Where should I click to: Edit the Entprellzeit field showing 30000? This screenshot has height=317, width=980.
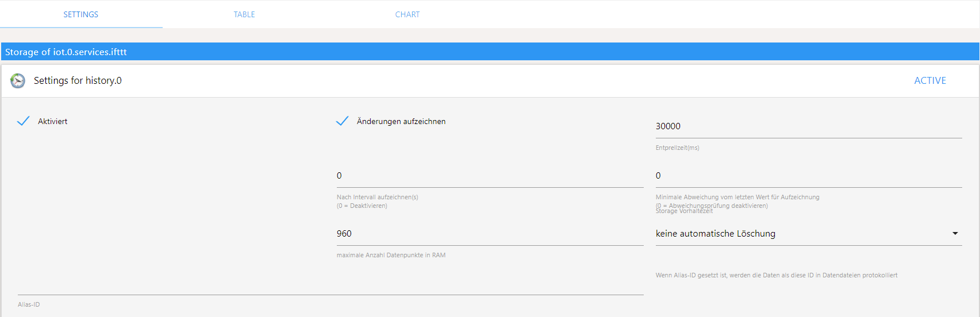click(x=809, y=126)
